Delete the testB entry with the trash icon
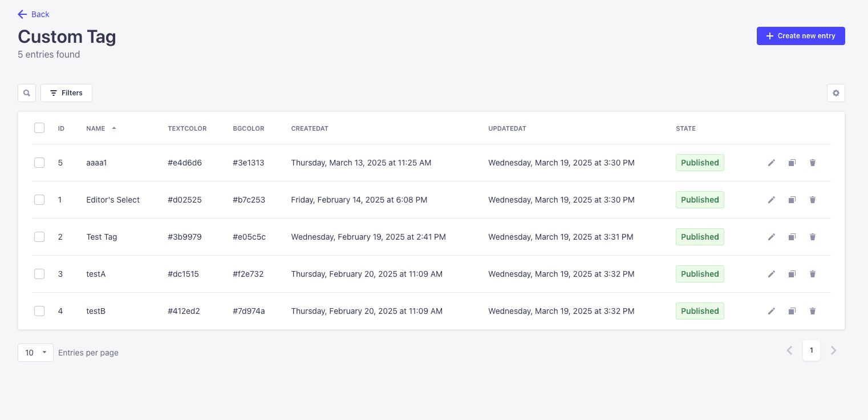This screenshot has width=868, height=420. pyautogui.click(x=813, y=311)
